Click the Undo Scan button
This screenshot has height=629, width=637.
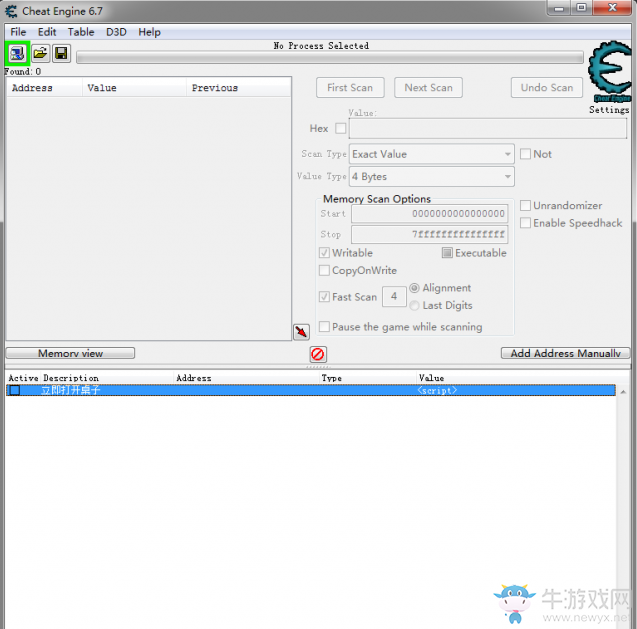coord(546,88)
